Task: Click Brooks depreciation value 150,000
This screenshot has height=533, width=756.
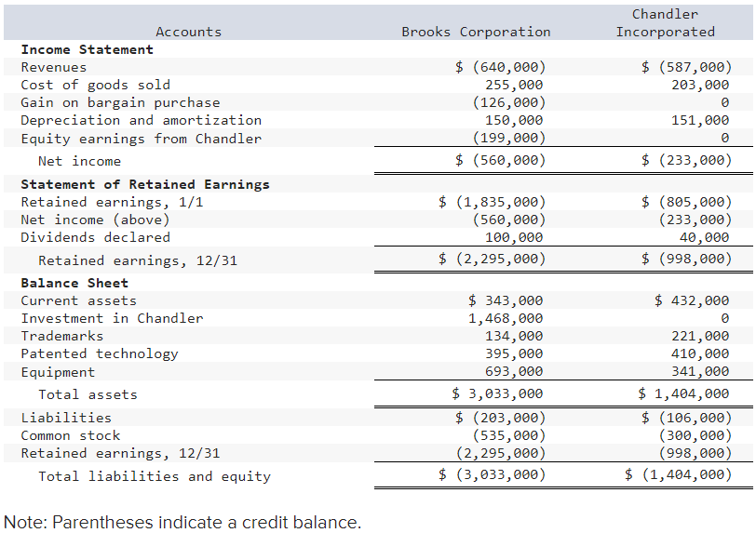Action: pos(514,121)
